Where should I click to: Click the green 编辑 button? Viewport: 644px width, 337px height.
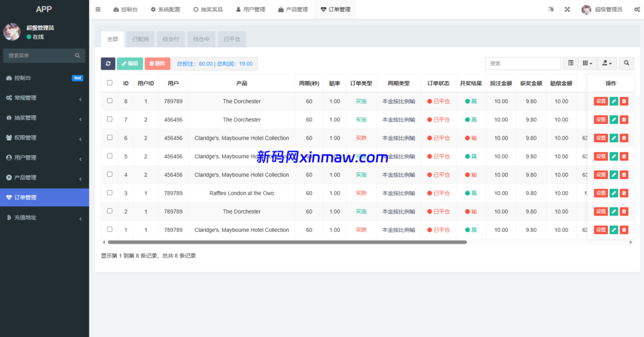pos(130,64)
